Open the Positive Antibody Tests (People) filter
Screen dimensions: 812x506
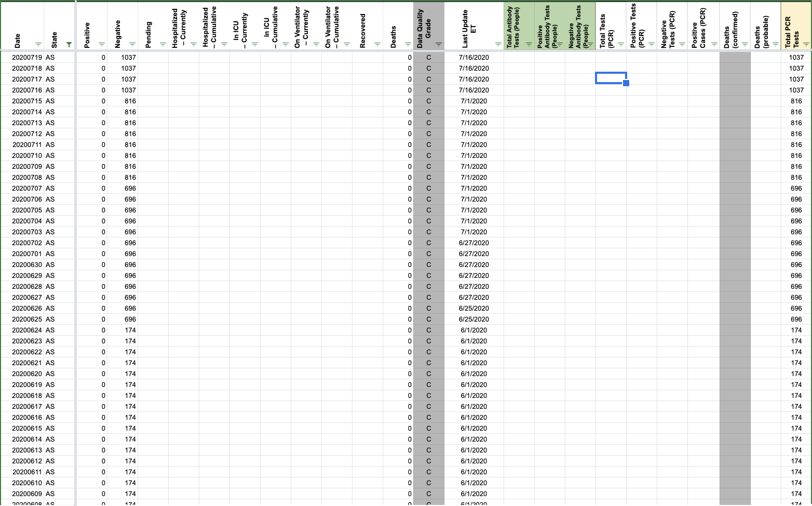click(559, 45)
